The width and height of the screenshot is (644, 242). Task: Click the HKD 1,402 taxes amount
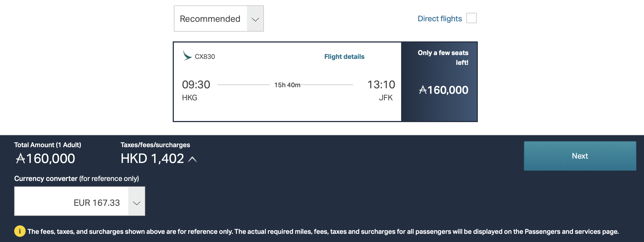coord(152,159)
